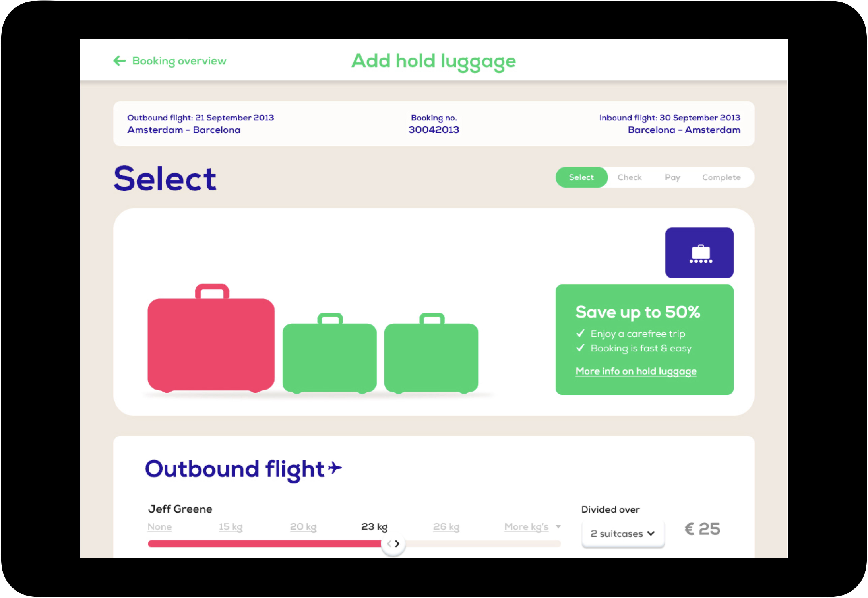Click the middle green suitcase
Screen dimensions: 868x598
coord(329,356)
